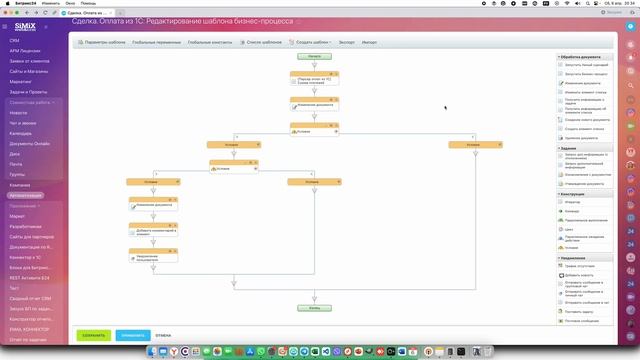Open settings of the Парсер полей node

(331, 74)
